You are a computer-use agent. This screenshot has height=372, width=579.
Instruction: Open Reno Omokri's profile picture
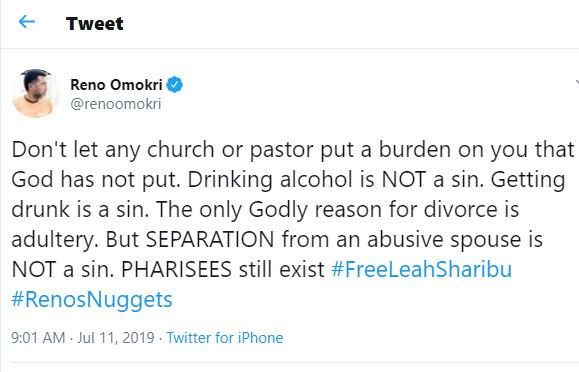point(36,93)
